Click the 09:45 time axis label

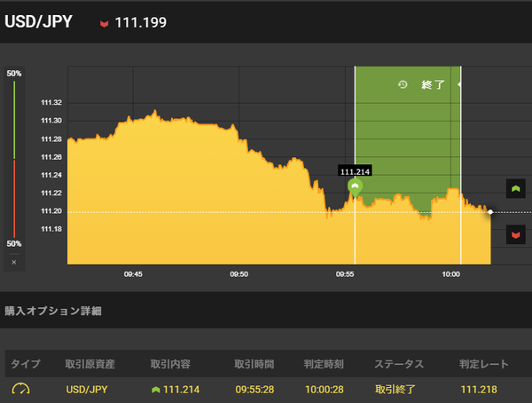coord(133,274)
